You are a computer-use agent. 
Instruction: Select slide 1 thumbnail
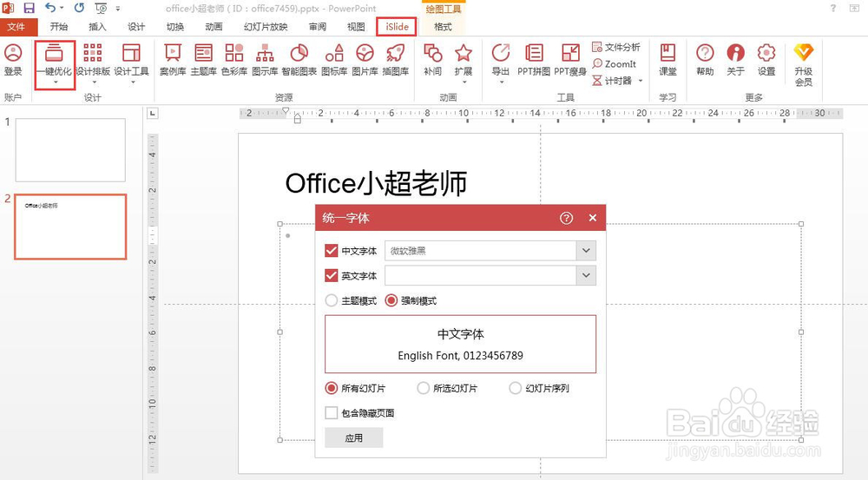coord(70,150)
